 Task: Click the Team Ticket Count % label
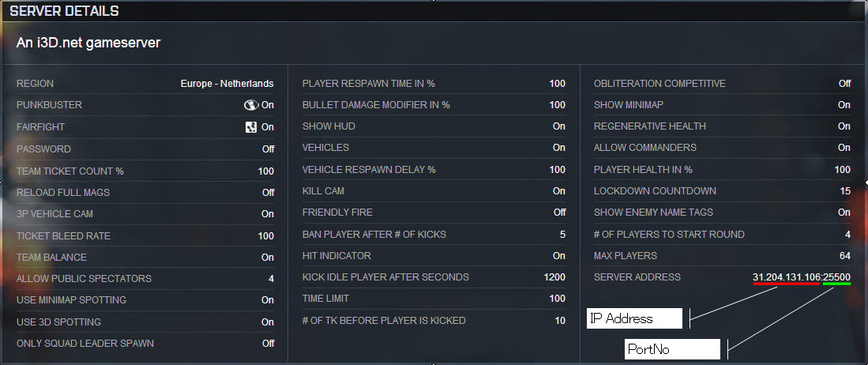pos(70,171)
